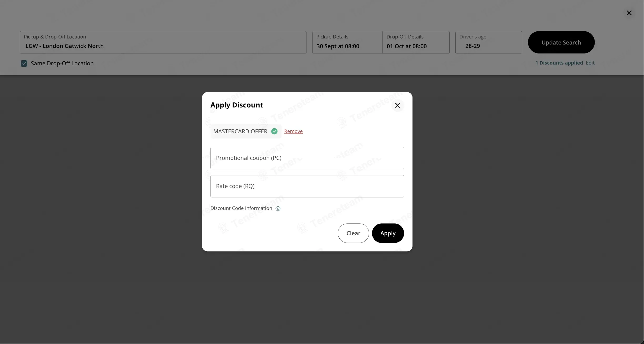Viewport: 644px width, 344px height.
Task: Toggle the Same Drop-Off Location checkbox
Action: point(24,63)
